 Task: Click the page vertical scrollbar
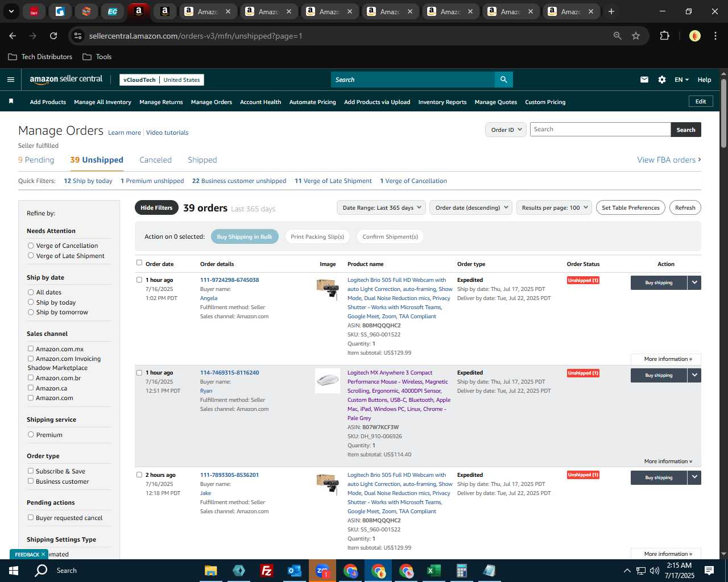tap(723, 114)
